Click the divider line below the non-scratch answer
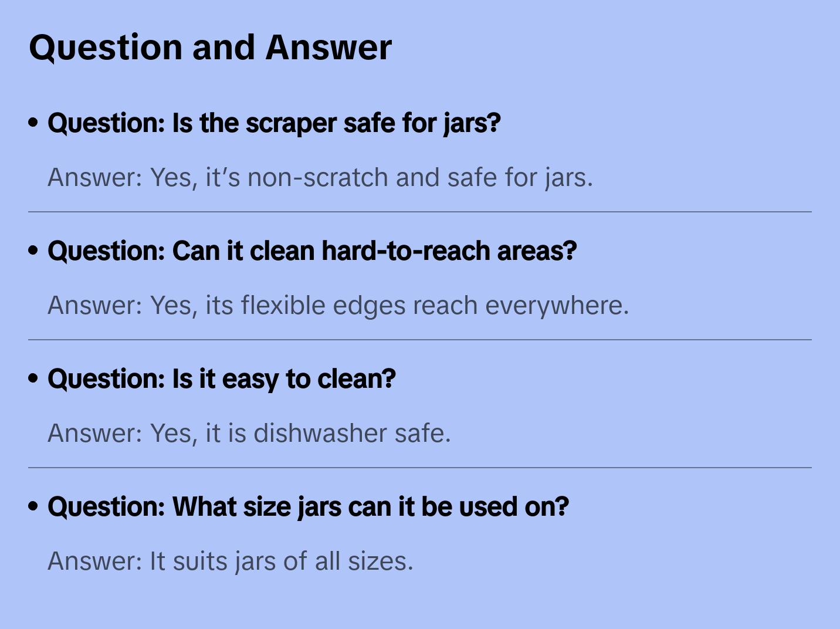 [420, 212]
